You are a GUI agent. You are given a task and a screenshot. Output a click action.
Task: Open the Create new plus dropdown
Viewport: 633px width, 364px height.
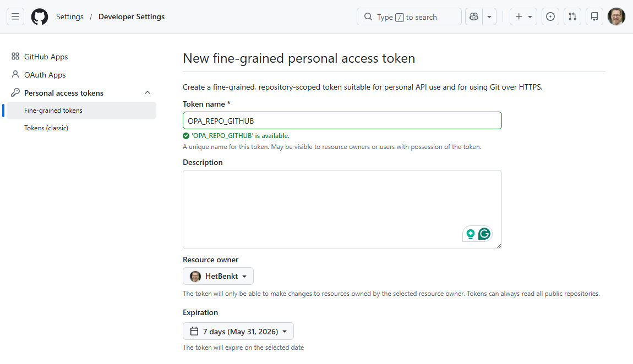[523, 16]
